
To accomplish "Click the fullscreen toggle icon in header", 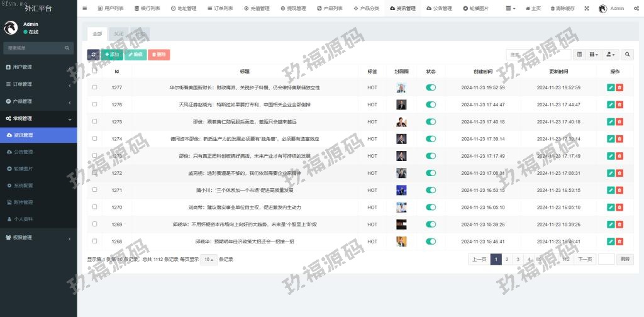I will [x=587, y=9].
